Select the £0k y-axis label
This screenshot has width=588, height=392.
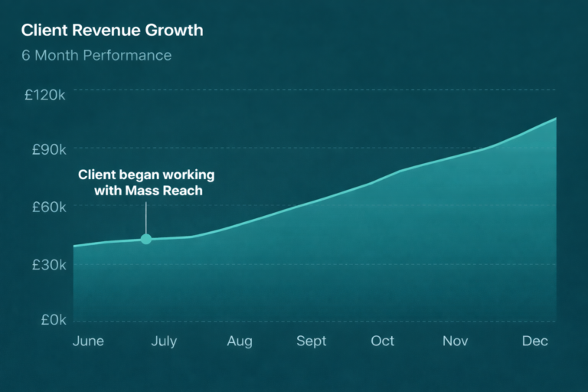click(x=51, y=319)
